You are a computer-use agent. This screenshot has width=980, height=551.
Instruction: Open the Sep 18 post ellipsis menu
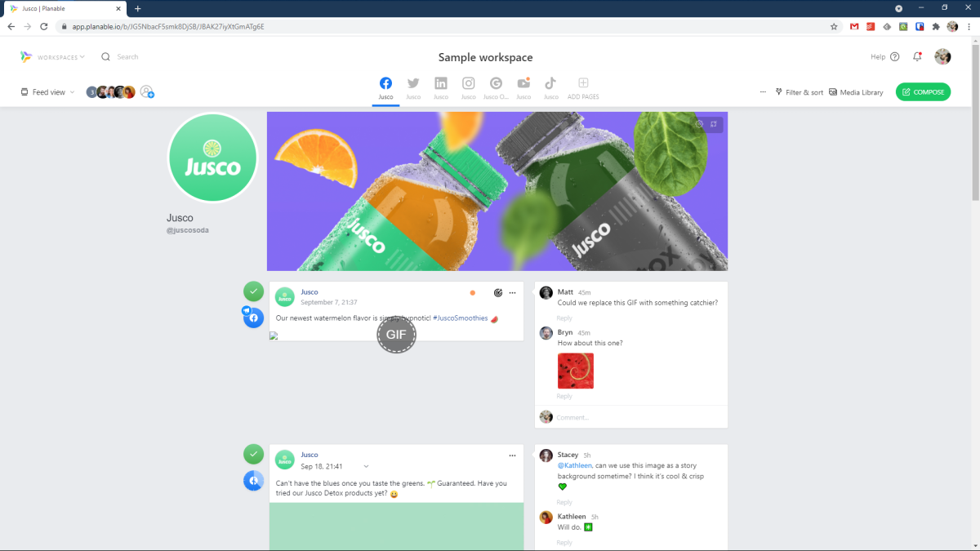[512, 455]
